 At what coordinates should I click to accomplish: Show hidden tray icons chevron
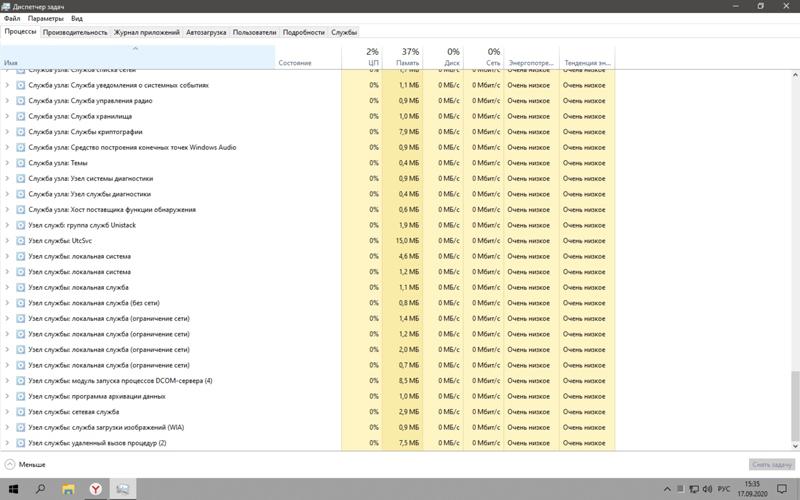667,489
